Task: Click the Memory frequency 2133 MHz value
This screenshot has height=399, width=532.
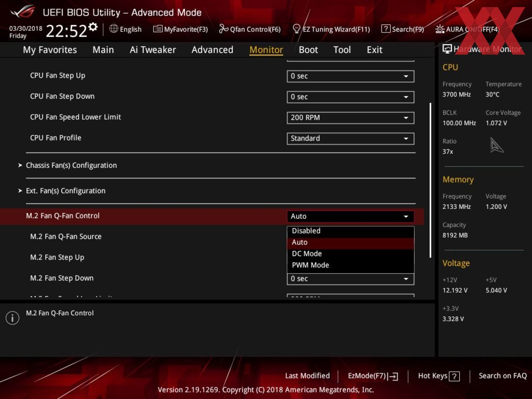Action: [457, 207]
